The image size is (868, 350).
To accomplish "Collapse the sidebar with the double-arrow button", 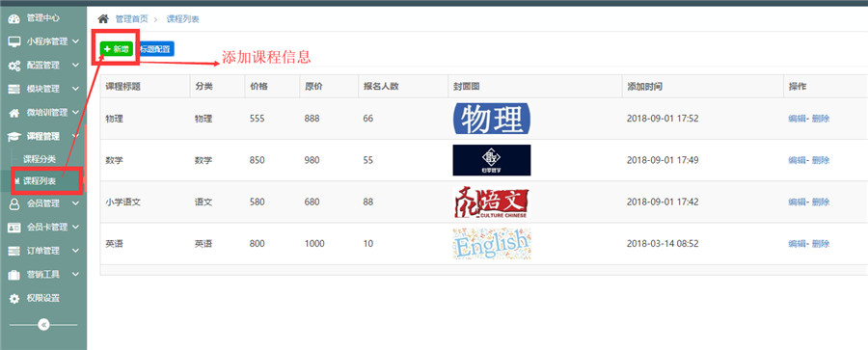I will [43, 325].
